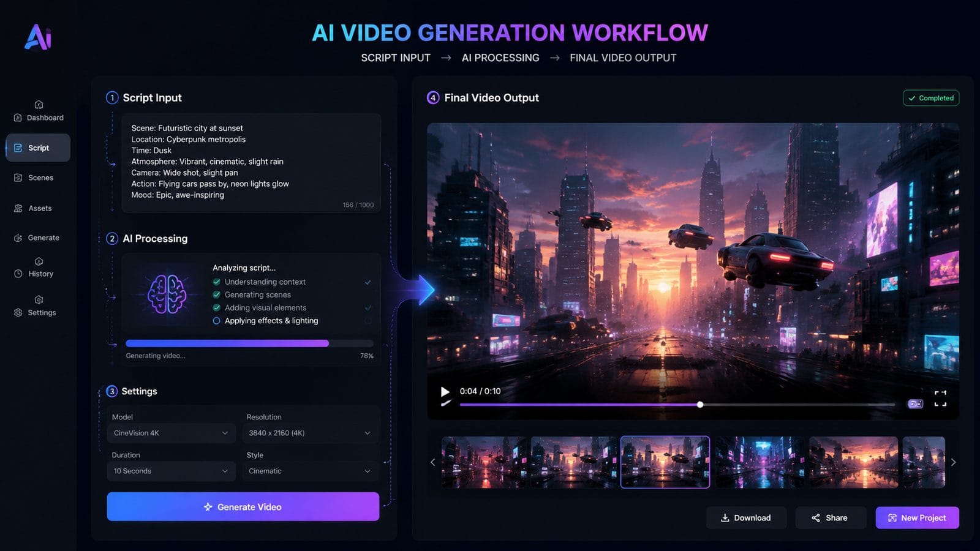The image size is (980, 551).
Task: Show more thumbnails with the right arrow
Action: click(x=953, y=462)
